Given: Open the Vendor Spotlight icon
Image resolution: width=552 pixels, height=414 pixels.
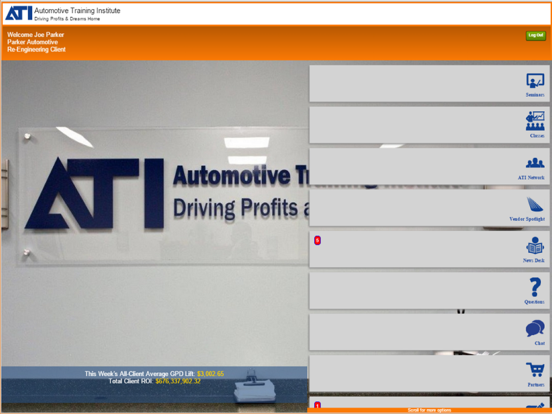Looking at the screenshot, I should pyautogui.click(x=535, y=205).
